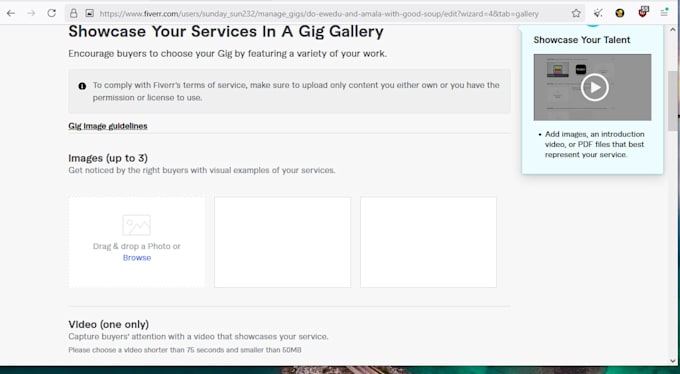This screenshot has width=680, height=374.
Task: Click the vertical scrollbar thumb
Action: coord(673,100)
